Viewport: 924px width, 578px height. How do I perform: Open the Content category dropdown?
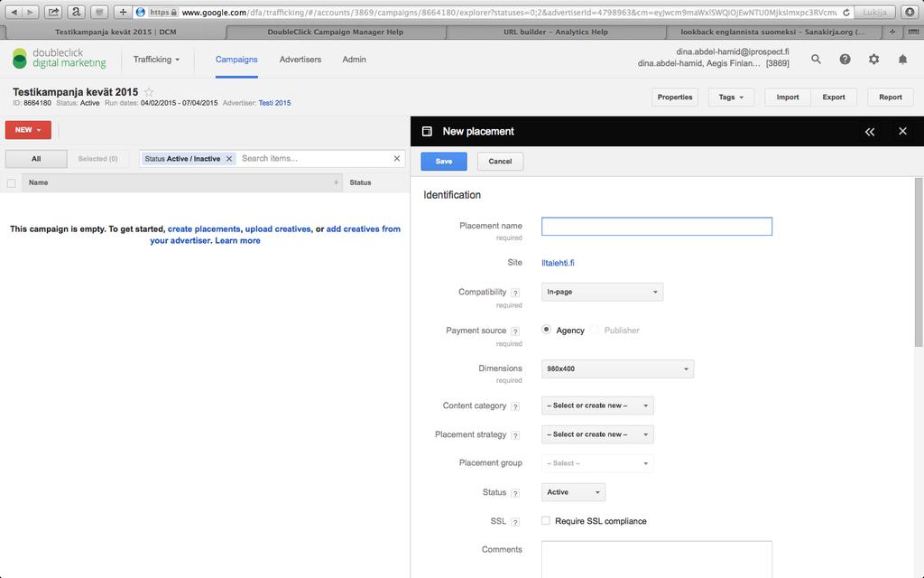(597, 406)
